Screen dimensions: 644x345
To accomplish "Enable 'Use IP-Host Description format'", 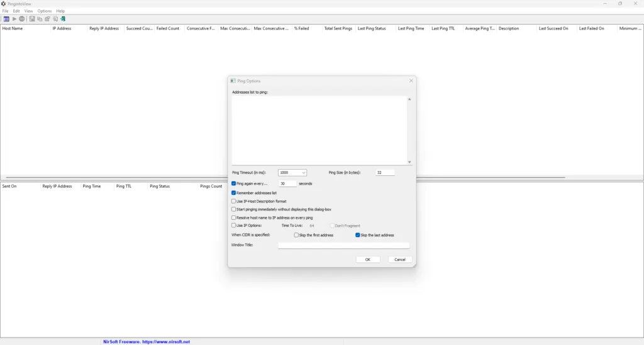I will (x=234, y=201).
